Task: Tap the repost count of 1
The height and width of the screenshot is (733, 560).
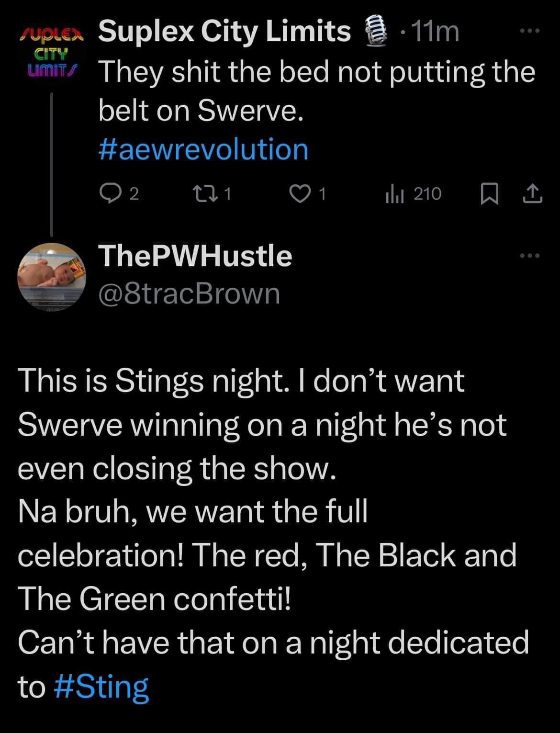Action: [228, 194]
